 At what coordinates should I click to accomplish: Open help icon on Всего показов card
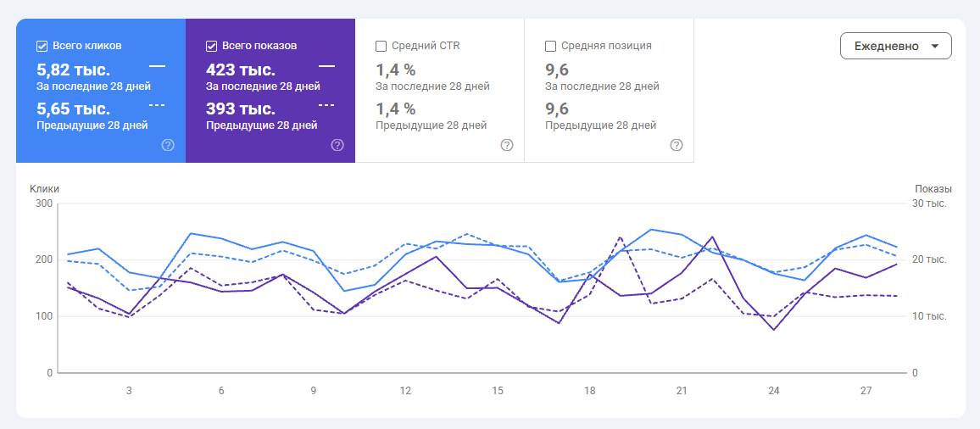tap(337, 145)
